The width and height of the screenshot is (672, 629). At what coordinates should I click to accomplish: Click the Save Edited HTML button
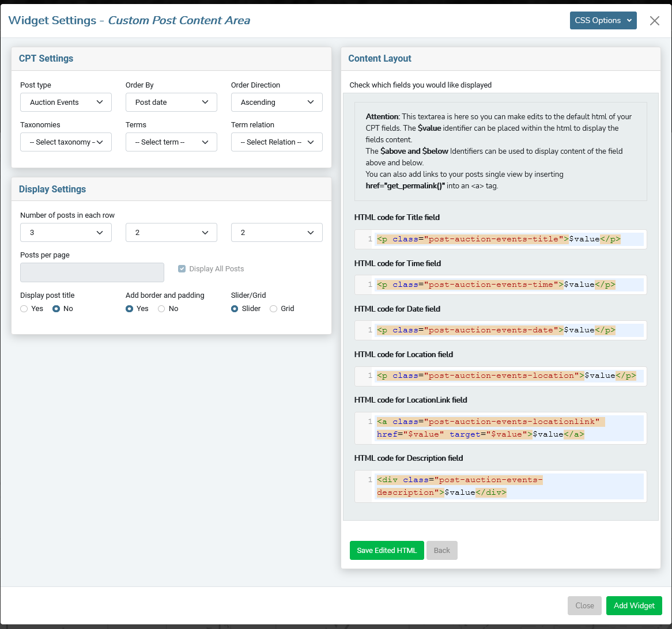click(x=387, y=551)
